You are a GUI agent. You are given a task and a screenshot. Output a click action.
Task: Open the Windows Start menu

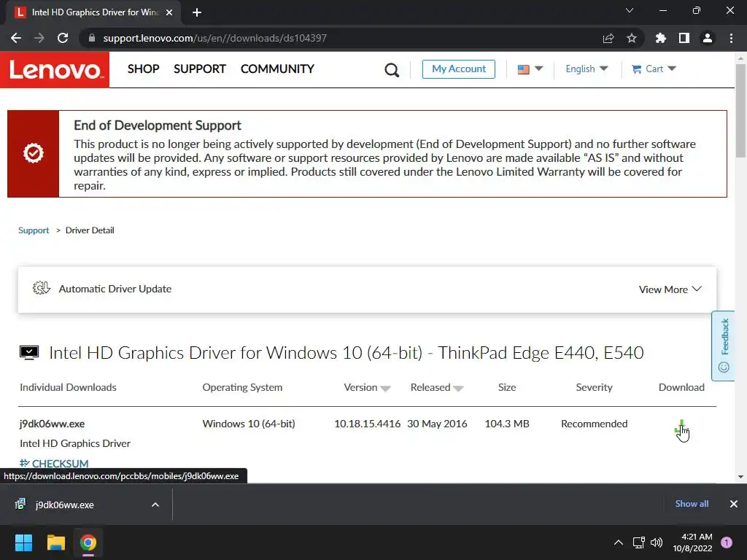pos(23,542)
